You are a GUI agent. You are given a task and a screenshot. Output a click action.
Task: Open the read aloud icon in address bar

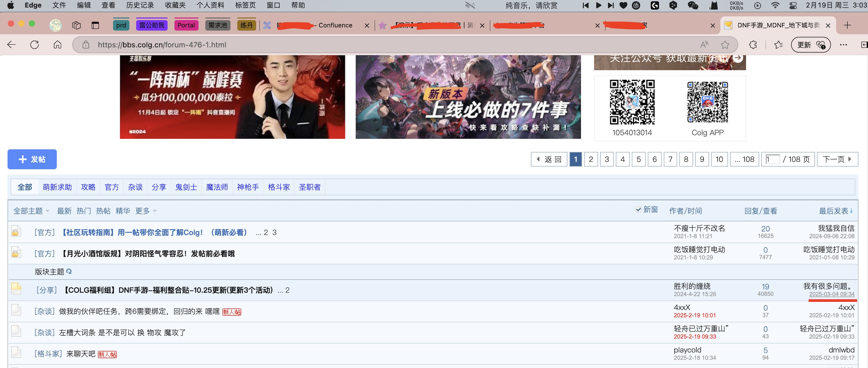[704, 45]
